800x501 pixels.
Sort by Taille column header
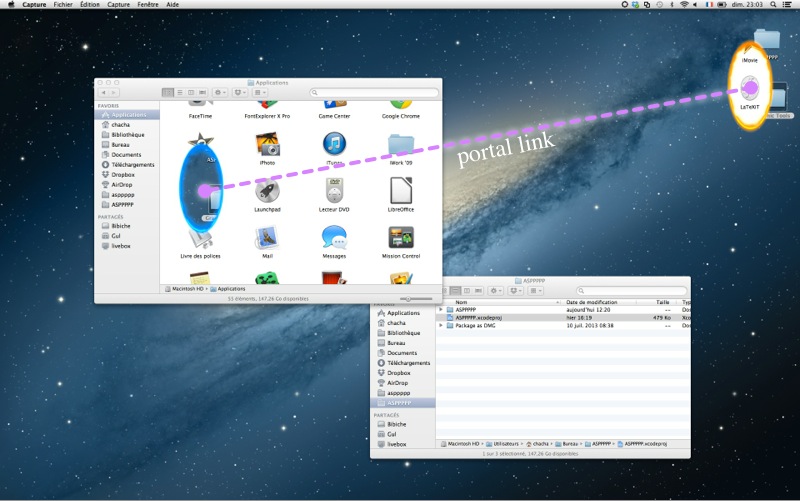tap(658, 302)
